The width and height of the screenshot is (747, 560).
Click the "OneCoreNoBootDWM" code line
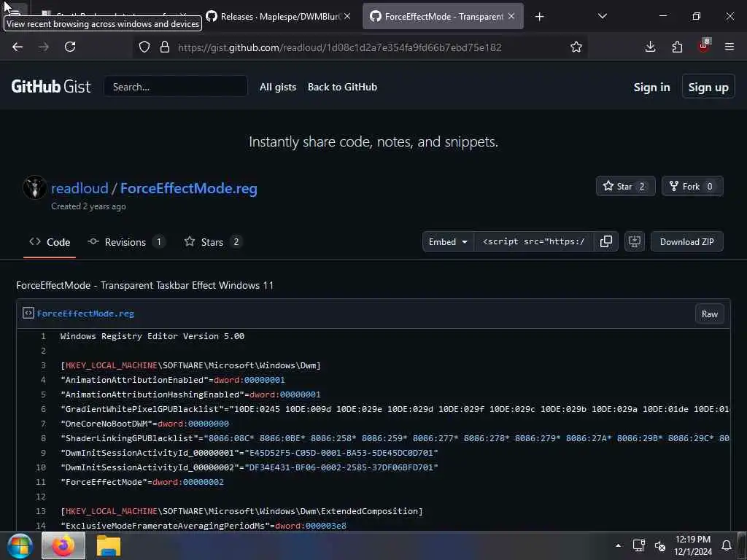pyautogui.click(x=145, y=424)
